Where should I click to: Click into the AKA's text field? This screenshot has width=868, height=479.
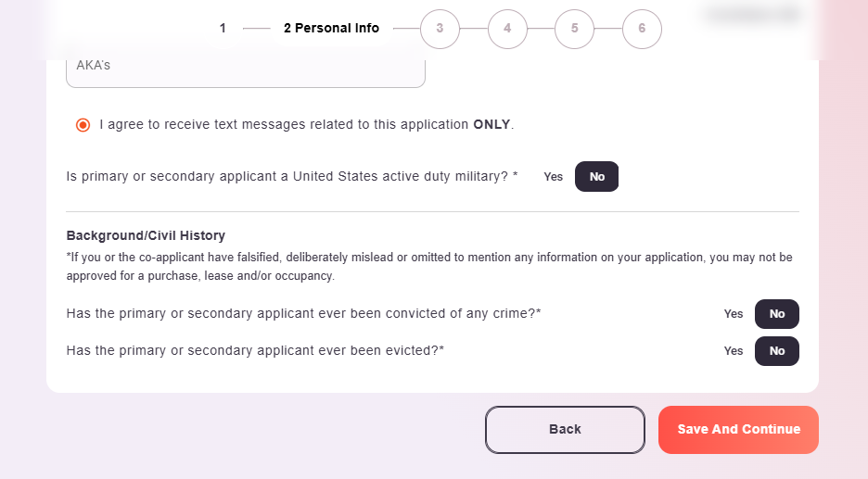(x=246, y=68)
